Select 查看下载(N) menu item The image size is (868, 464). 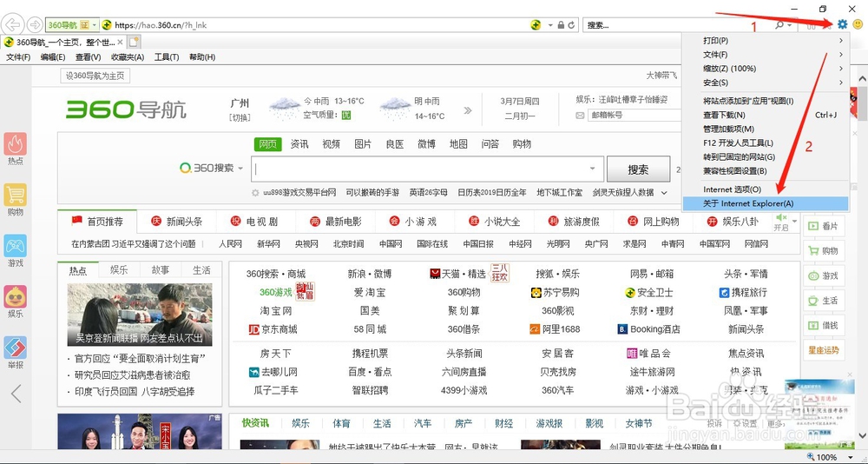pyautogui.click(x=766, y=116)
